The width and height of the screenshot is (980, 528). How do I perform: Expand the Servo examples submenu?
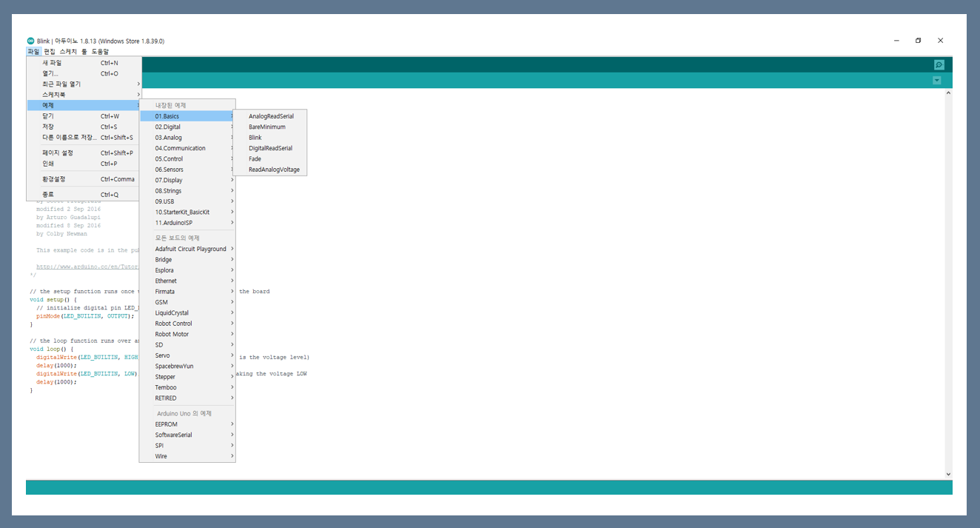tap(187, 355)
